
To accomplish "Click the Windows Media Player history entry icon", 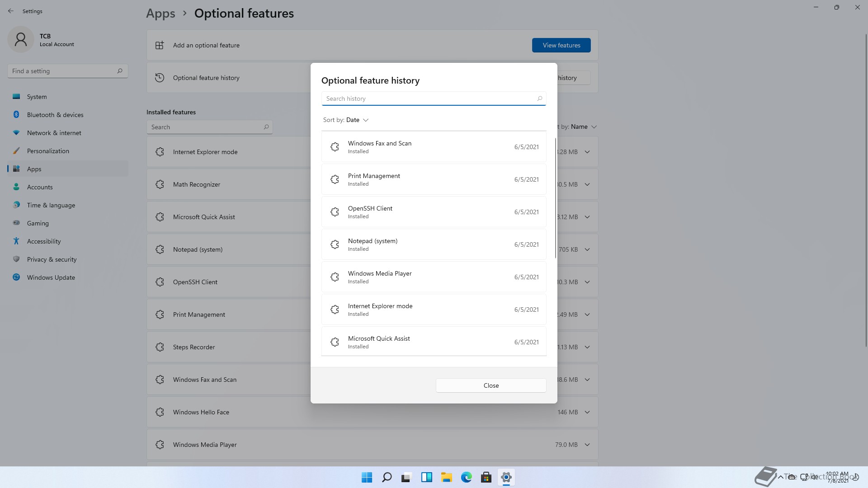I will [335, 277].
